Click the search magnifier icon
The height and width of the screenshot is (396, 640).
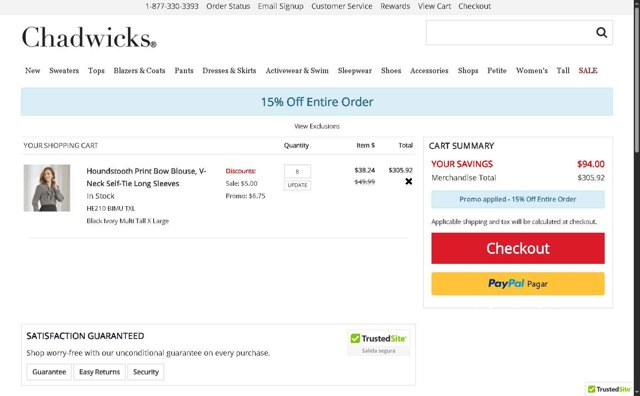(601, 33)
